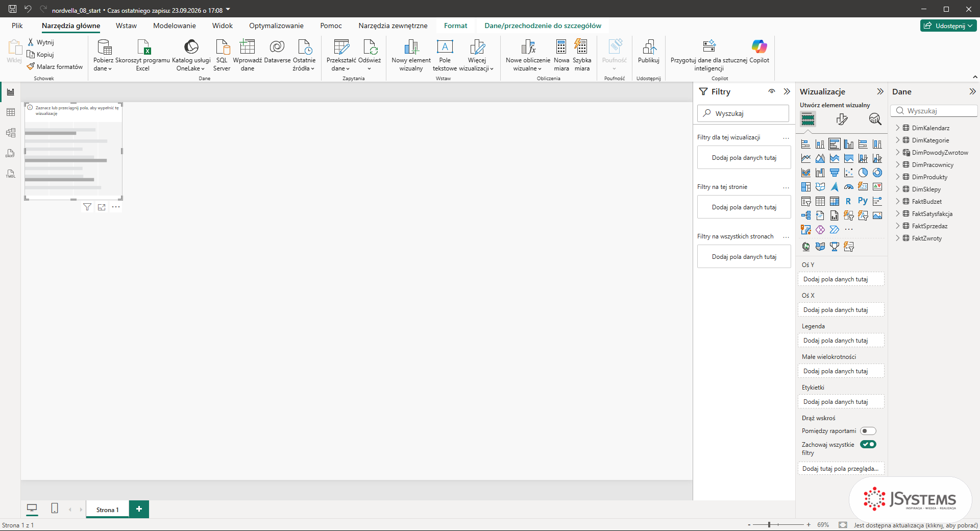Click in the Dane pane 'Wyszukaj' field

point(935,111)
